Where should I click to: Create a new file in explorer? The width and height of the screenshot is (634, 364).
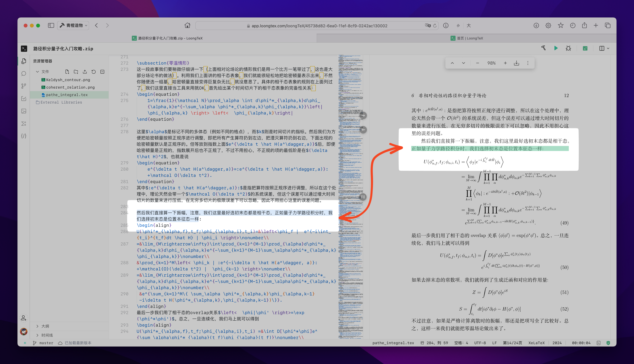67,72
